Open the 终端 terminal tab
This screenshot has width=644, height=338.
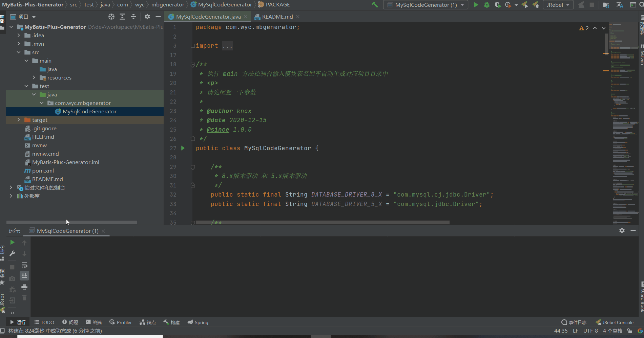(94, 322)
